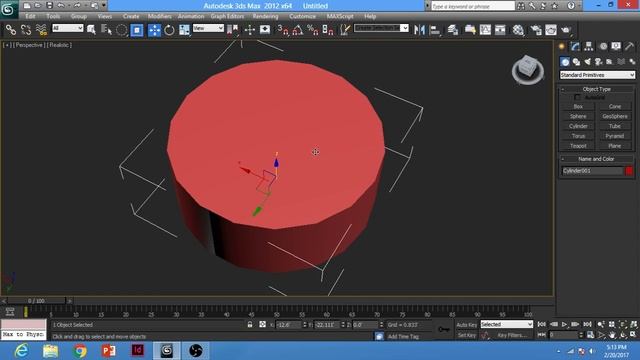Open reference coordinate system View dropdown
Screen dimensions: 640x360
(208, 28)
